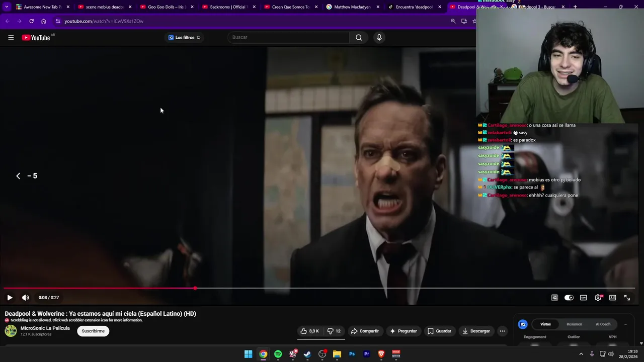Open more actions three-dot menu
644x362 pixels.
(x=502, y=331)
